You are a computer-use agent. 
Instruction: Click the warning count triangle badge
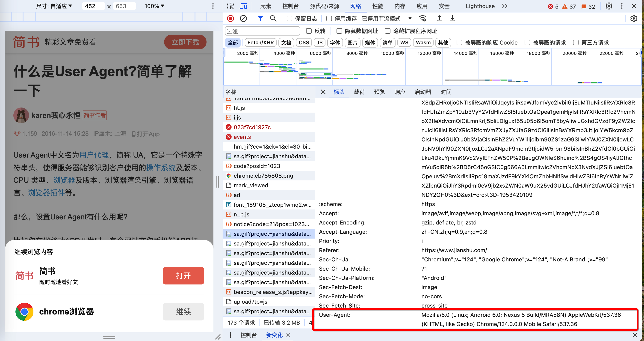(x=569, y=6)
